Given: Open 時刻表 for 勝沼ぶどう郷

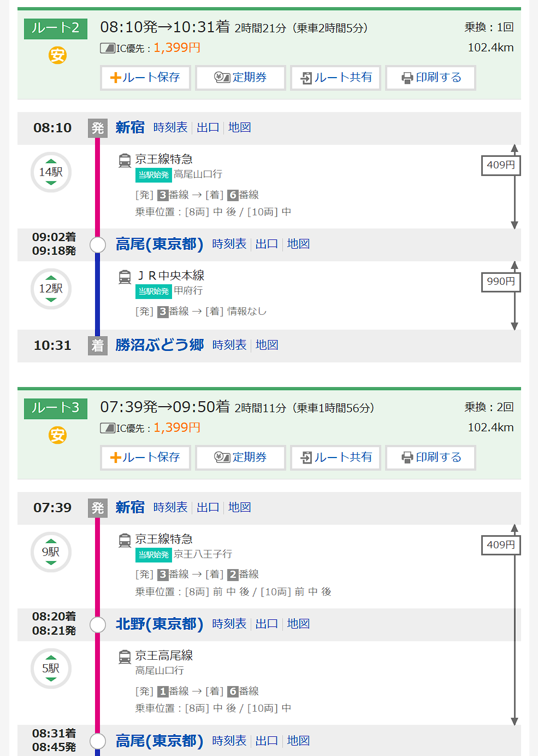Looking at the screenshot, I should (229, 345).
